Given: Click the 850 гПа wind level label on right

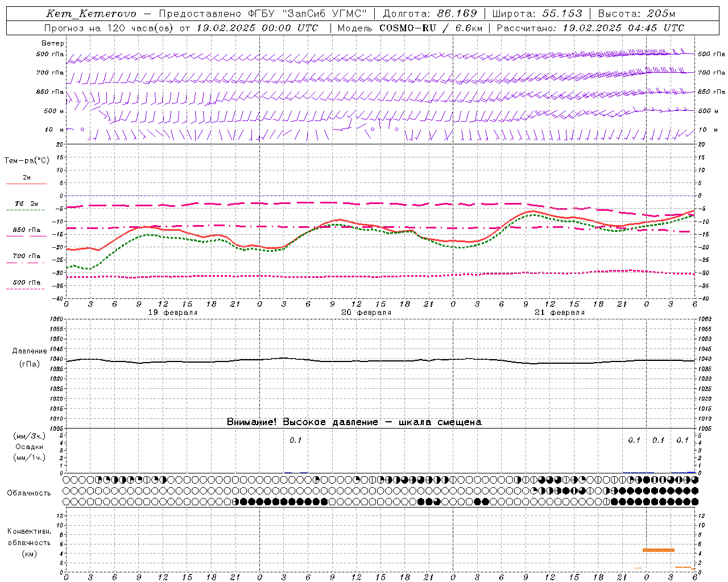Looking at the screenshot, I should click(712, 92).
